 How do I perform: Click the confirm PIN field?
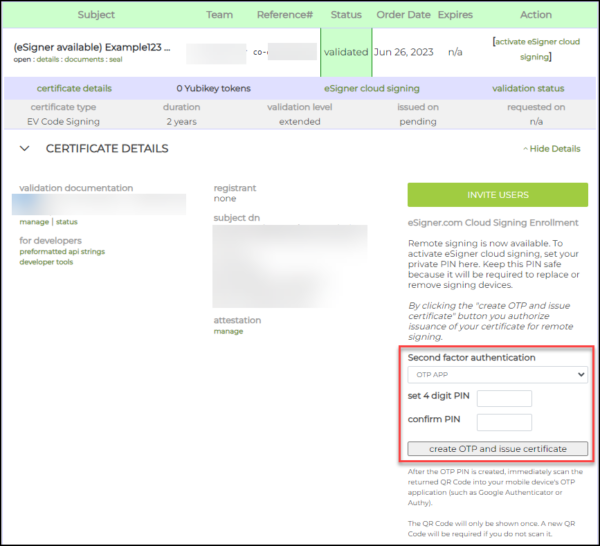click(504, 422)
